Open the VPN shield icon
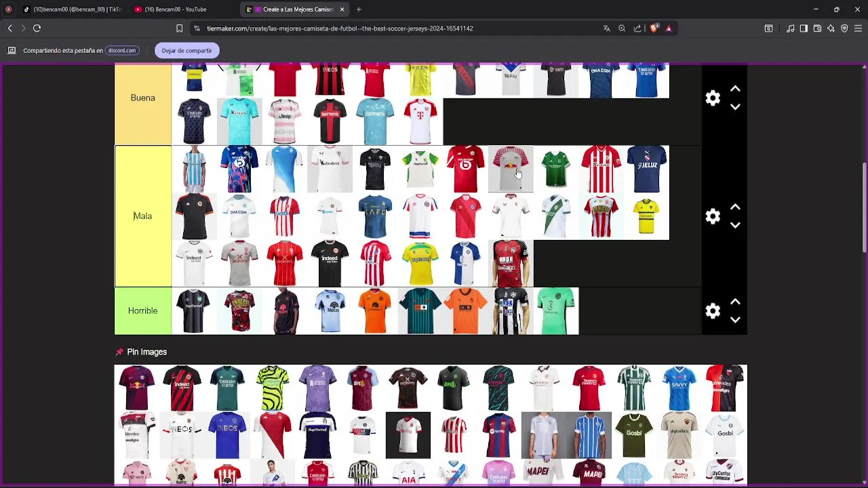 click(x=844, y=28)
